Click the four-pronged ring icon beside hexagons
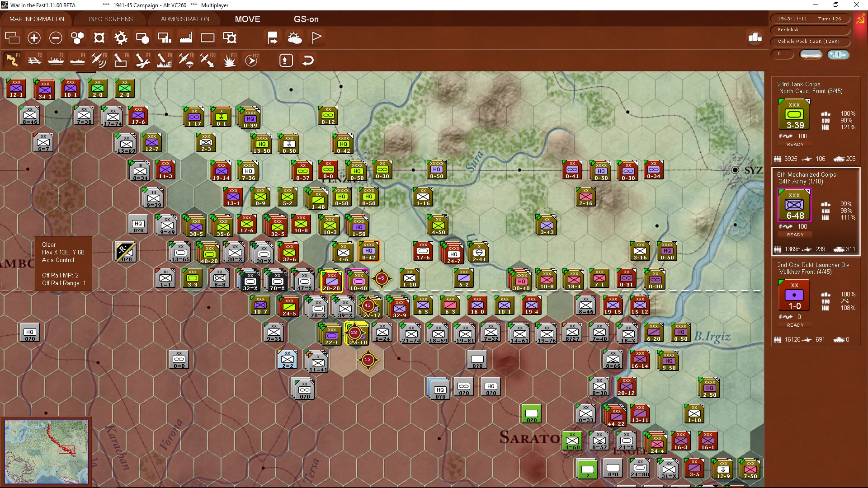This screenshot has width=868, height=488. pyautogui.click(x=99, y=38)
